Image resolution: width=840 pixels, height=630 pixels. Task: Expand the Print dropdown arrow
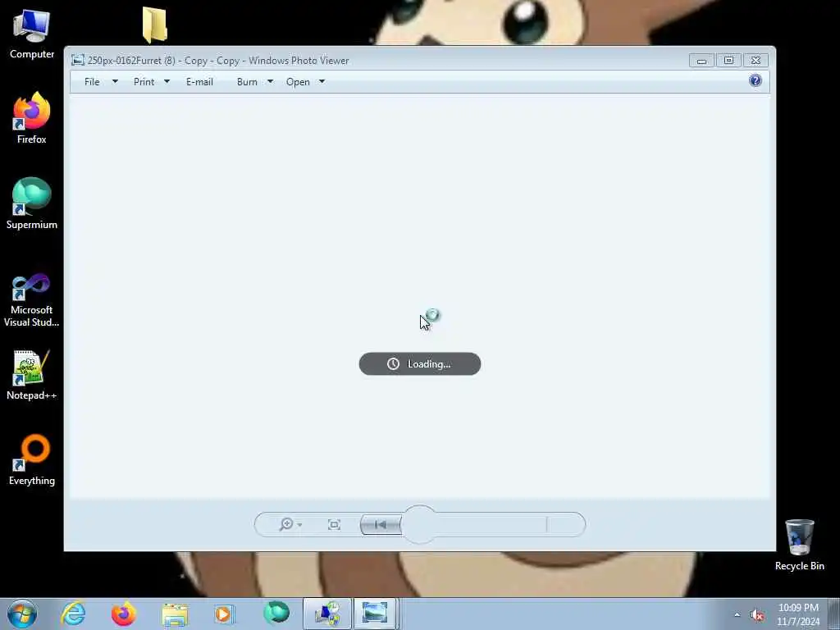click(167, 81)
